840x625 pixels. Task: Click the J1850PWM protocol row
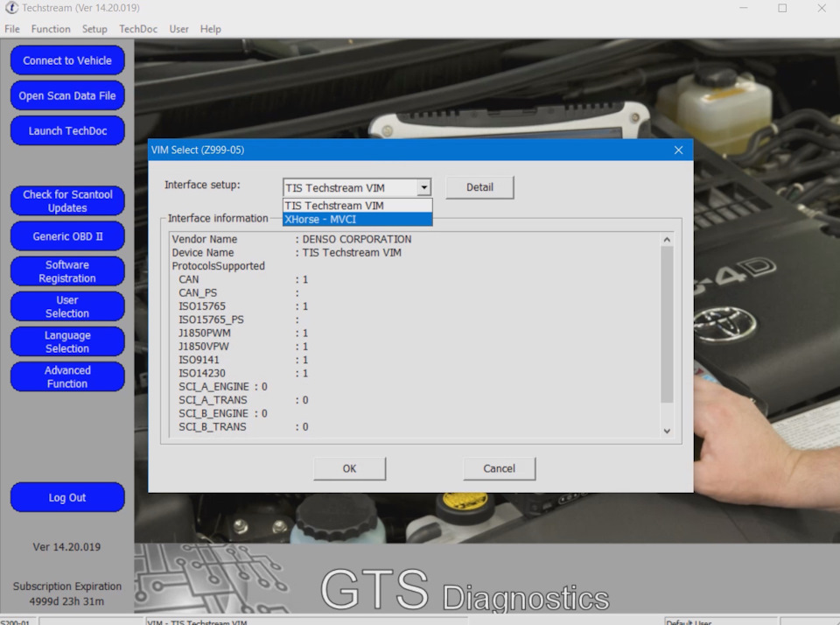(243, 333)
